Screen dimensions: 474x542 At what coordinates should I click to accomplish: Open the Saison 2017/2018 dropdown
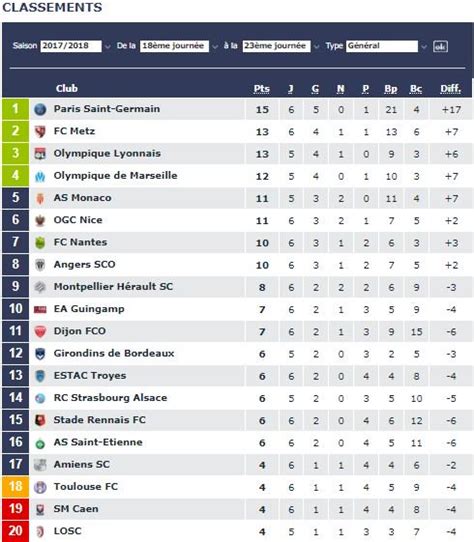point(75,46)
